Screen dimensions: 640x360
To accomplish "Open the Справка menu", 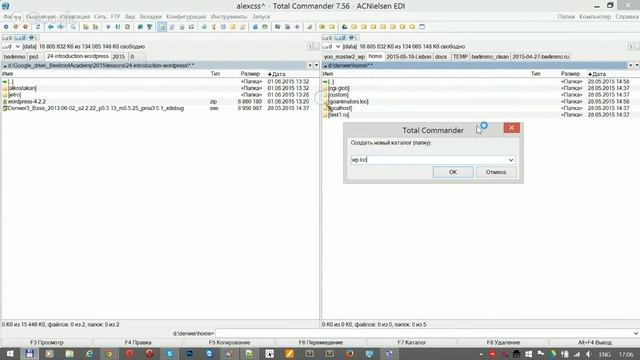I will 627,17.
